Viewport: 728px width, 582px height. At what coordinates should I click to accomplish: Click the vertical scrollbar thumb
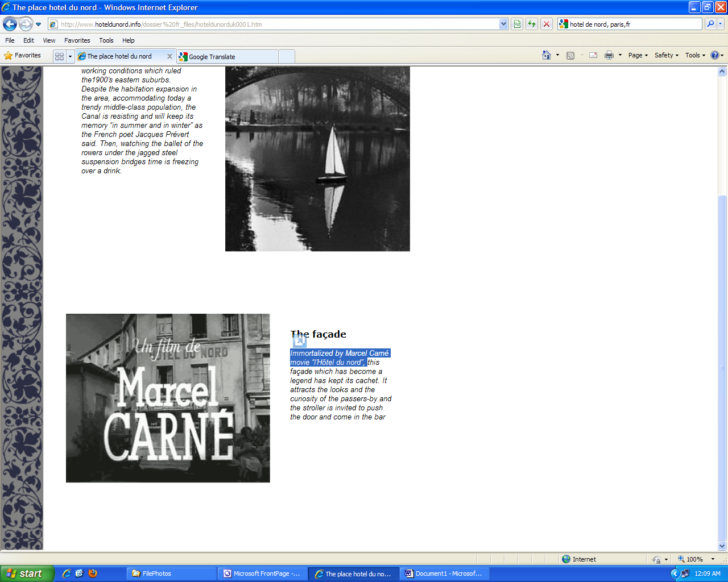coord(722,368)
